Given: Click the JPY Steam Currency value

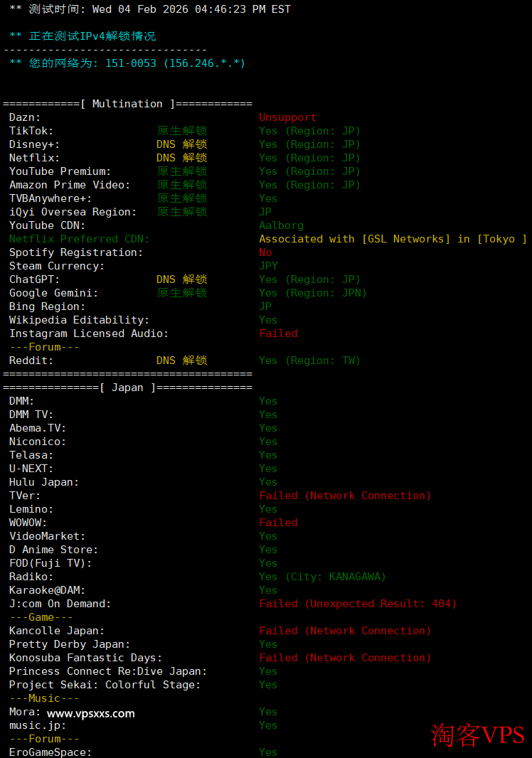Looking at the screenshot, I should click(x=269, y=266).
